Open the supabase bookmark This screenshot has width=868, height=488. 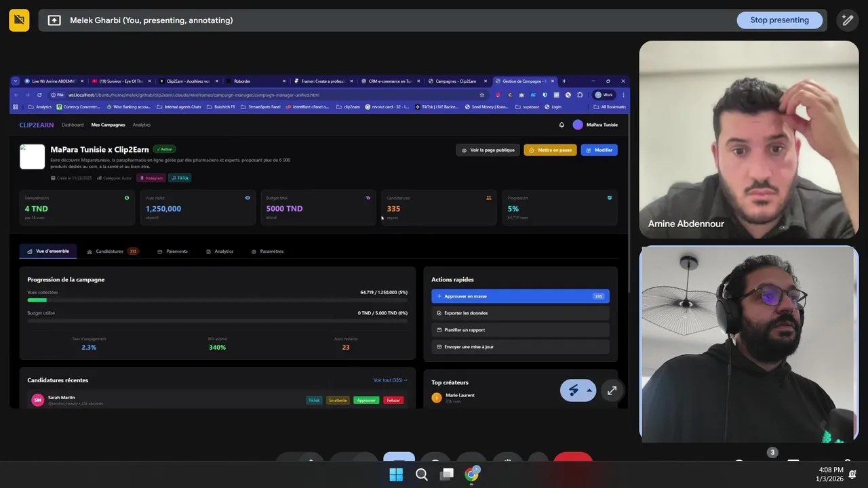(x=528, y=106)
